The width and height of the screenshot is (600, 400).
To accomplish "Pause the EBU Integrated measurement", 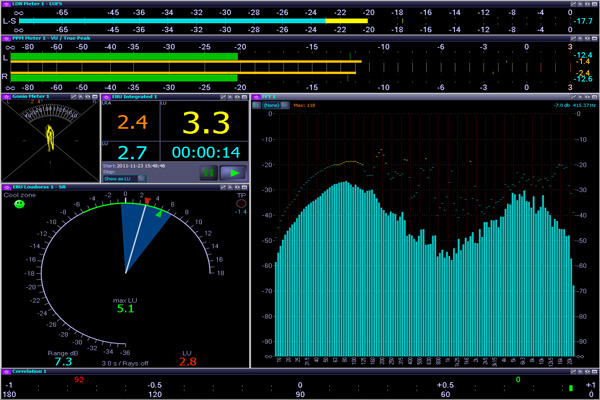I will 209,173.
